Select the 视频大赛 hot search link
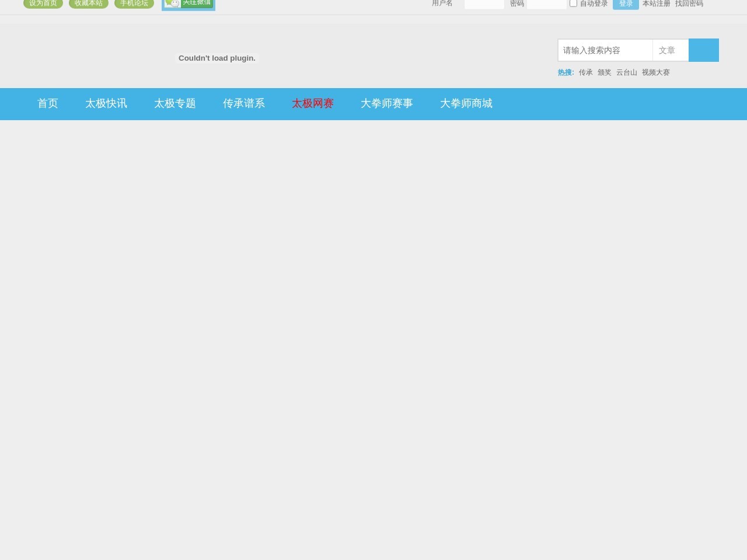 pyautogui.click(x=655, y=72)
